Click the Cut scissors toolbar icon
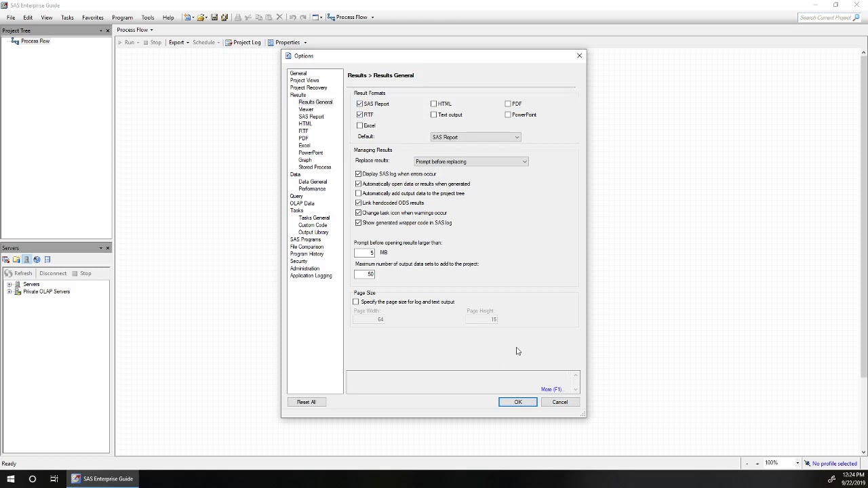This screenshot has width=868, height=488. coord(248,17)
